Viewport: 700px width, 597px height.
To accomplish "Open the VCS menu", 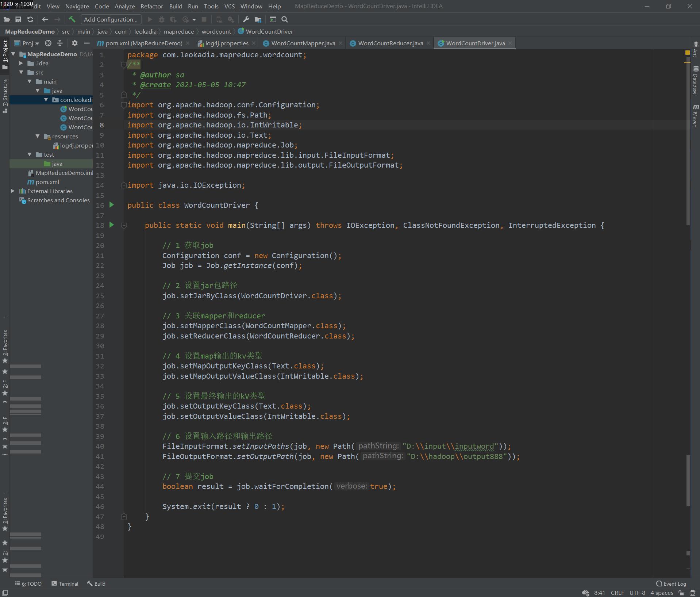I will pyautogui.click(x=230, y=6).
